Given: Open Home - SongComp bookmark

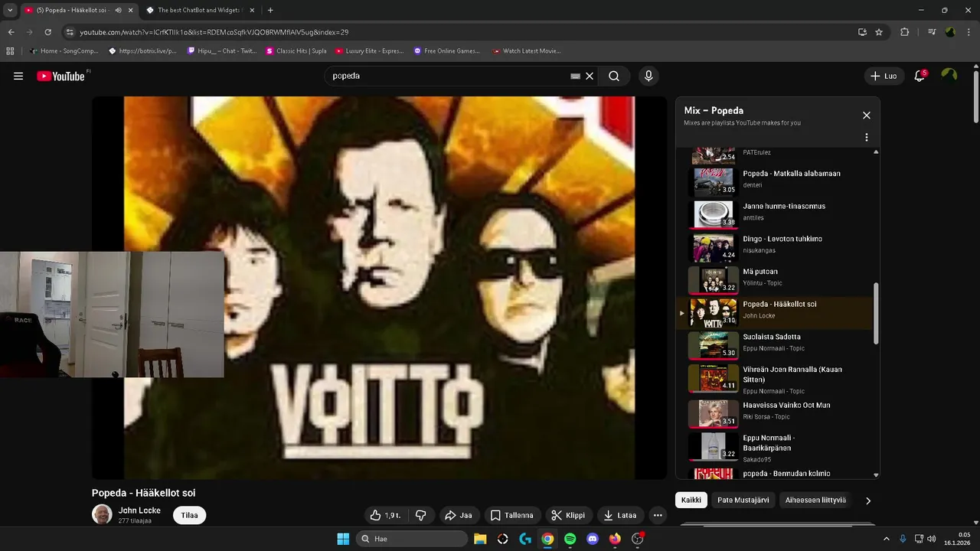Looking at the screenshot, I should [64, 51].
